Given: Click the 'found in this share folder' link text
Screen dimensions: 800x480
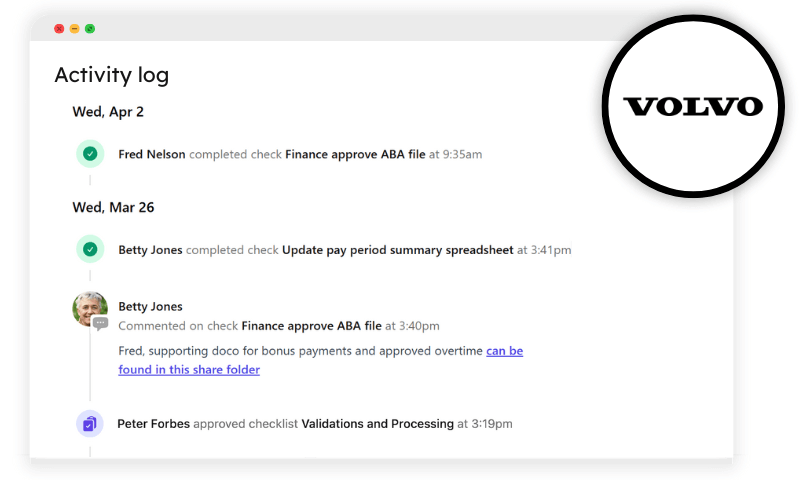Looking at the screenshot, I should [x=189, y=369].
